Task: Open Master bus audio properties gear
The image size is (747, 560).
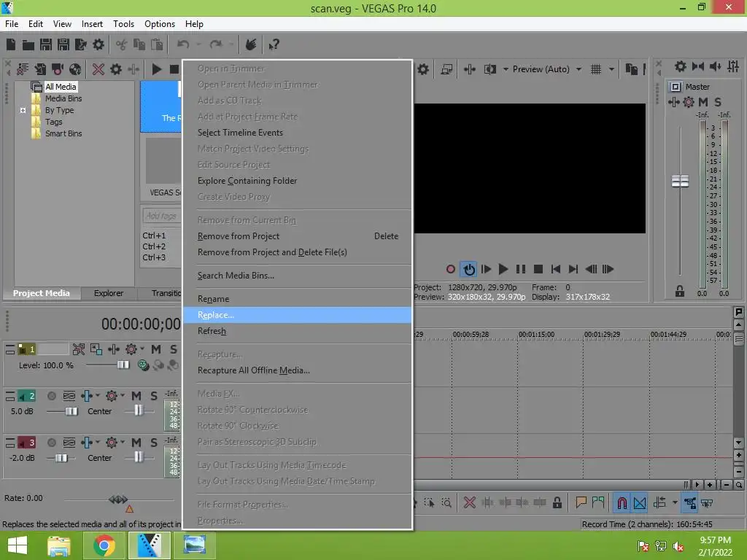Action: coord(681,66)
